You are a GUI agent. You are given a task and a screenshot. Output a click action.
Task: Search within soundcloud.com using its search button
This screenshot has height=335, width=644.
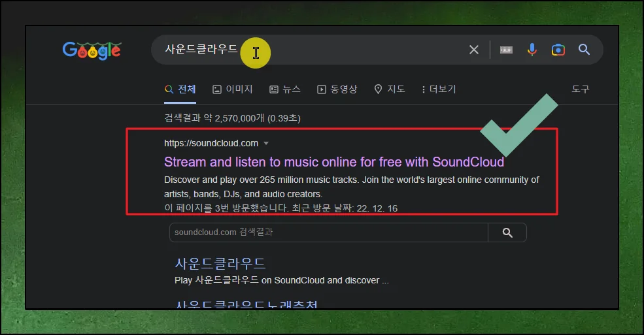507,232
